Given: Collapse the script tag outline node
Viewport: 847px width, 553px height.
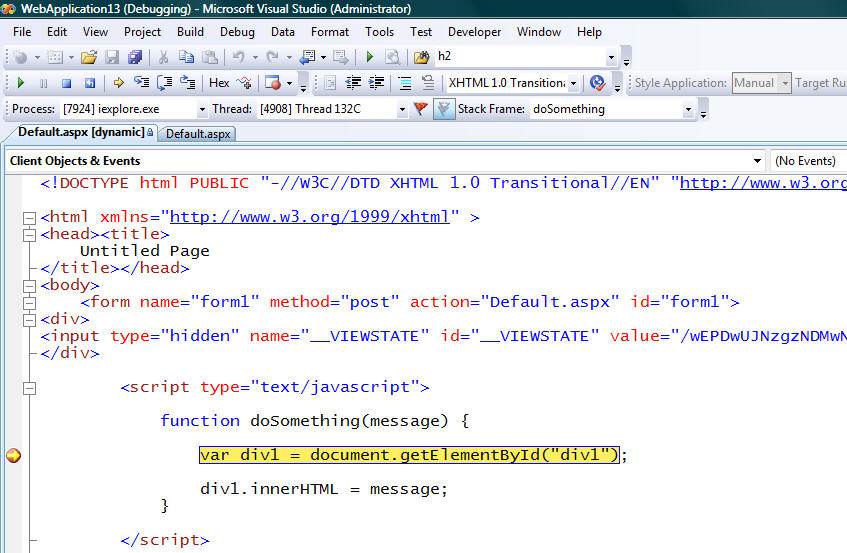Looking at the screenshot, I should coord(29,388).
